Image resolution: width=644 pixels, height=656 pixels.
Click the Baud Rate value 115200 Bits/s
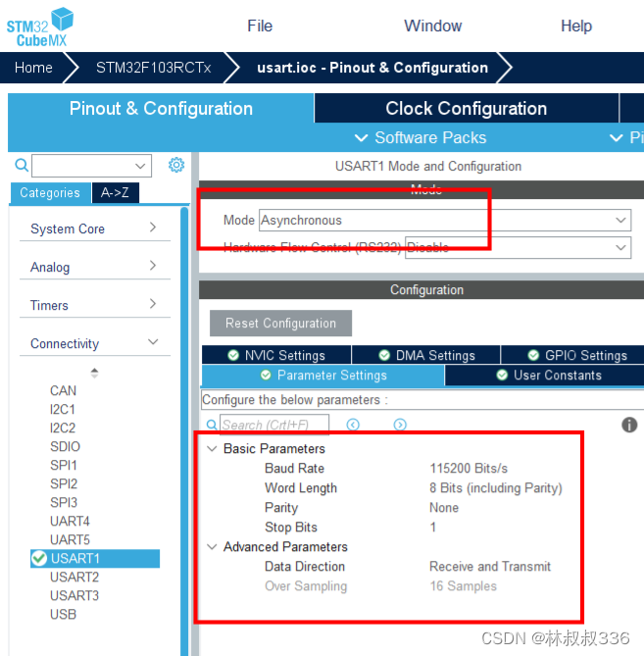(469, 468)
